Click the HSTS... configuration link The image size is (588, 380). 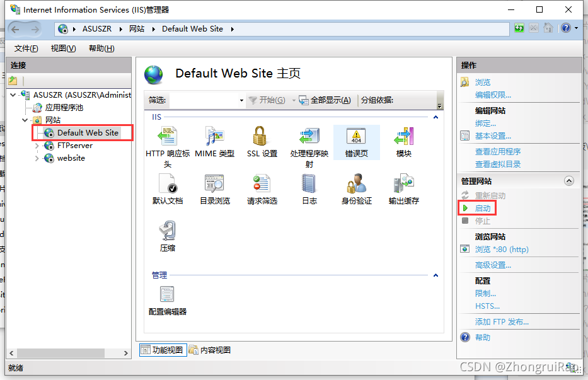487,306
